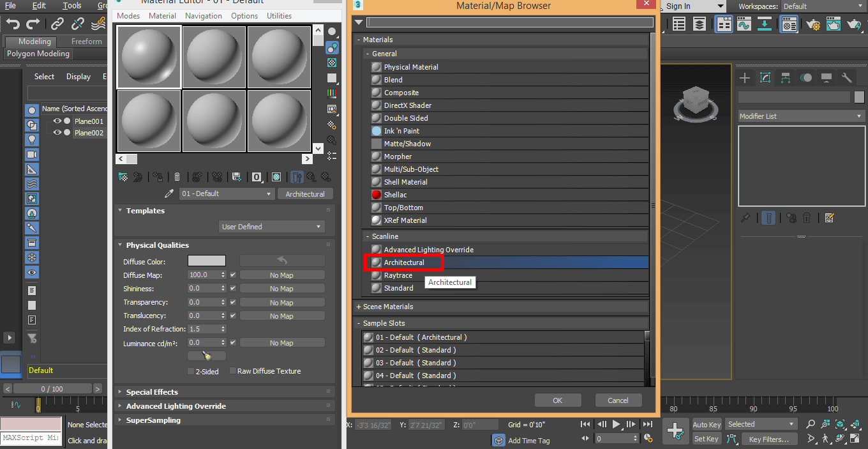Click Go to Parent icon
The height and width of the screenshot is (449, 868).
[x=311, y=177]
